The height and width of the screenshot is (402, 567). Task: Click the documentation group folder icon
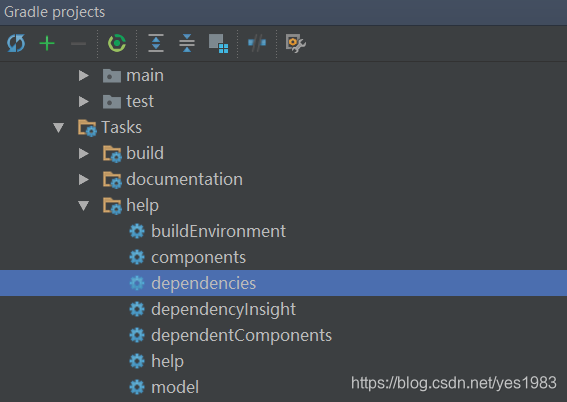[x=112, y=180]
